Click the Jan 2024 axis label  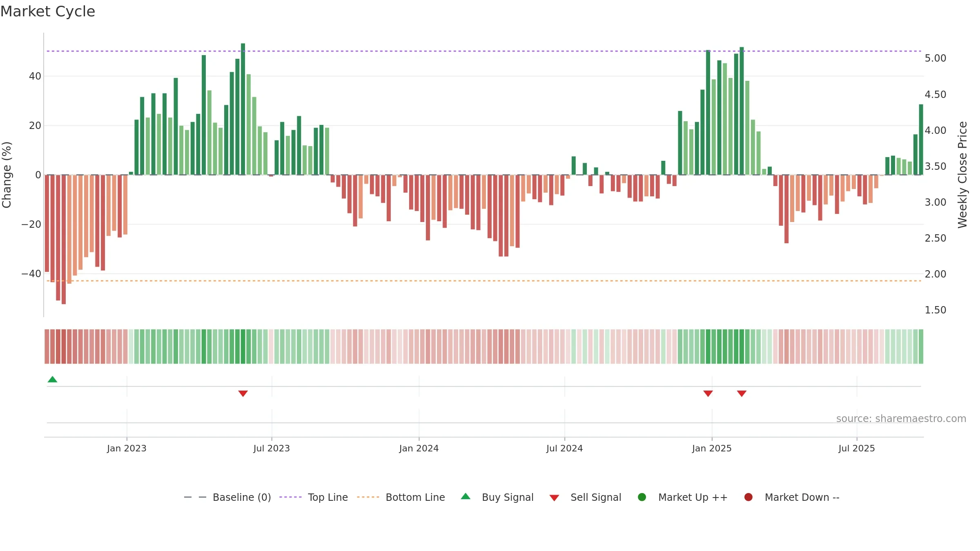419,449
